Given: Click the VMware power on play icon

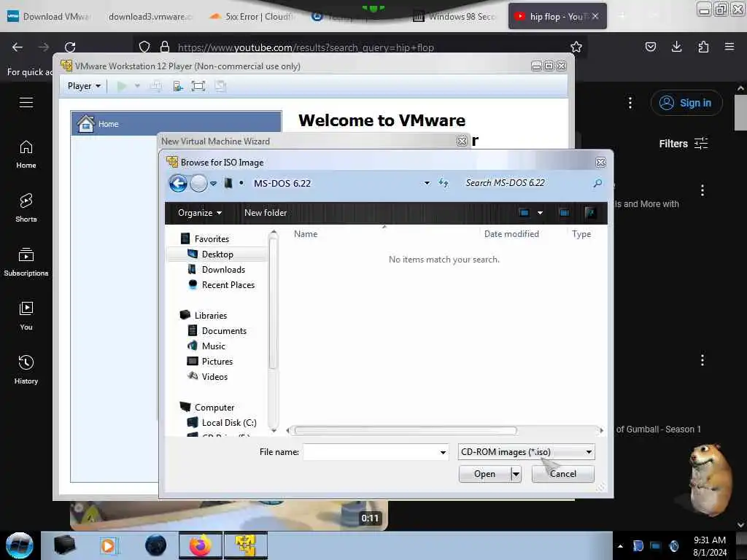Looking at the screenshot, I should click(x=122, y=86).
